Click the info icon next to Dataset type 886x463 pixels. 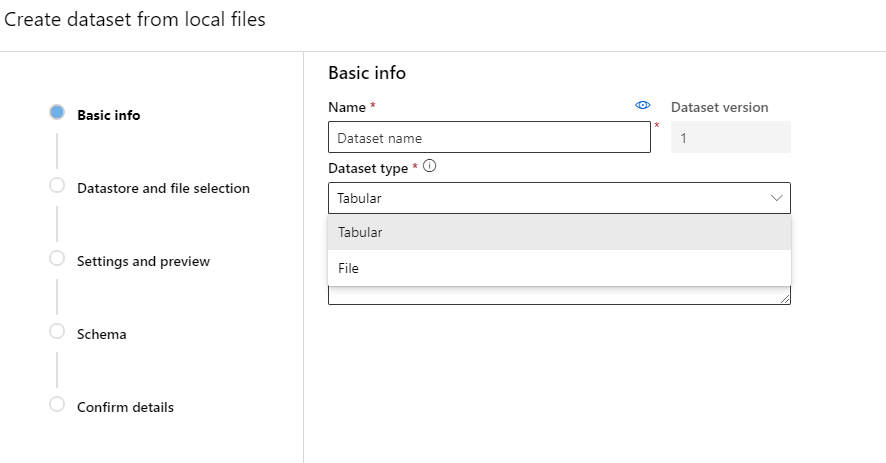[429, 166]
